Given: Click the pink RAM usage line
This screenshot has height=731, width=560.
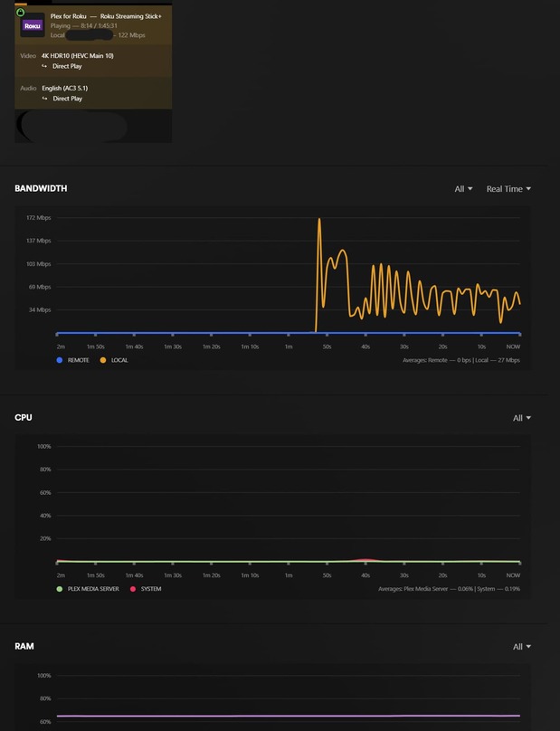Looking at the screenshot, I should coord(289,716).
